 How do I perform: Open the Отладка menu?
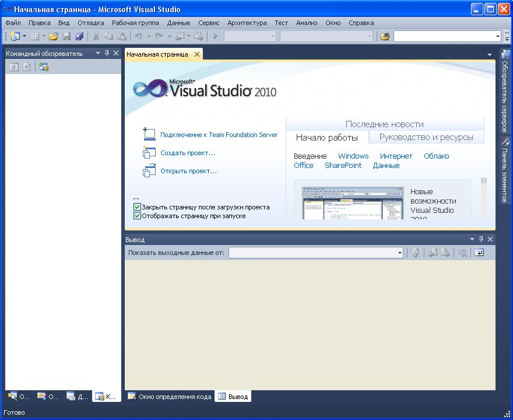pyautogui.click(x=90, y=23)
